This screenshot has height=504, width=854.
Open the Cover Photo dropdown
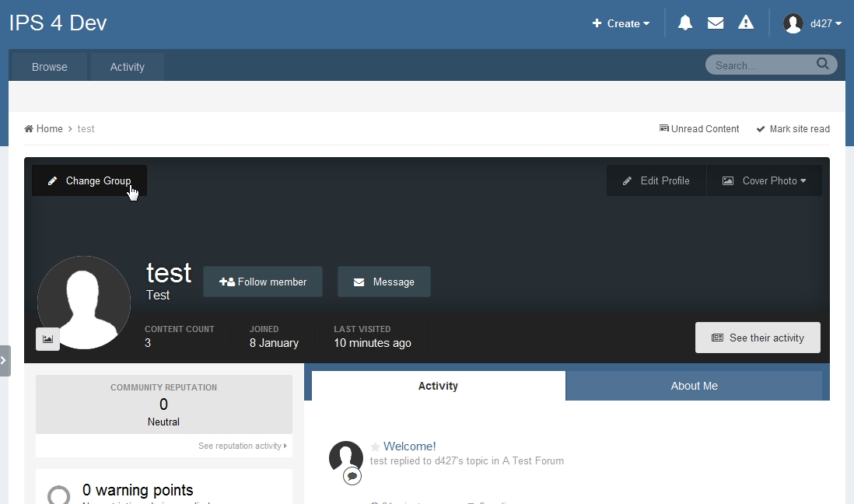coord(764,180)
